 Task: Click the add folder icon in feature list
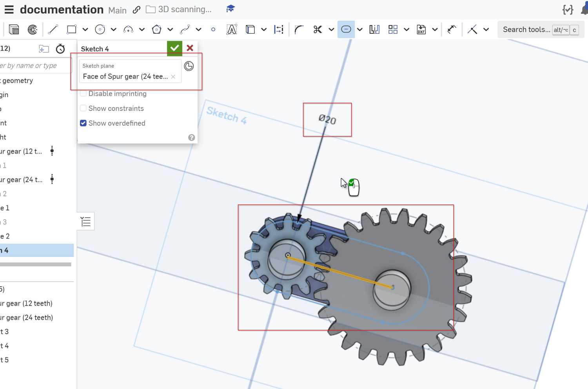44,49
